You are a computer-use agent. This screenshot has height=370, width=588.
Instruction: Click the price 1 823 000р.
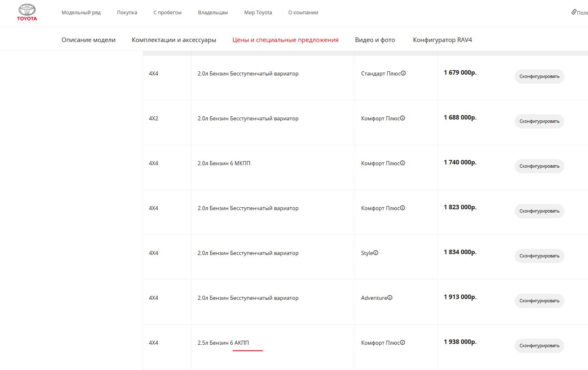(x=460, y=207)
